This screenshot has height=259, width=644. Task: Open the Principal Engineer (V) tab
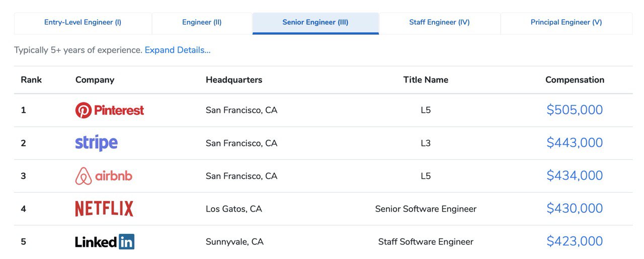coord(567,23)
